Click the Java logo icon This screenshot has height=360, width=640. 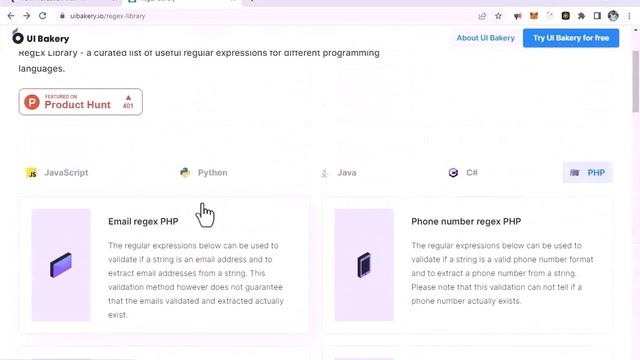click(324, 173)
